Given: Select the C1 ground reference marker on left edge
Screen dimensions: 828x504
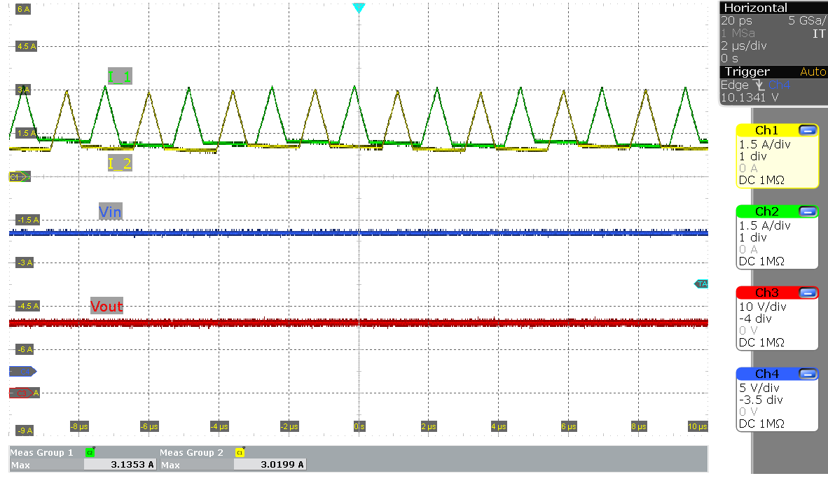Looking at the screenshot, I should [x=18, y=176].
